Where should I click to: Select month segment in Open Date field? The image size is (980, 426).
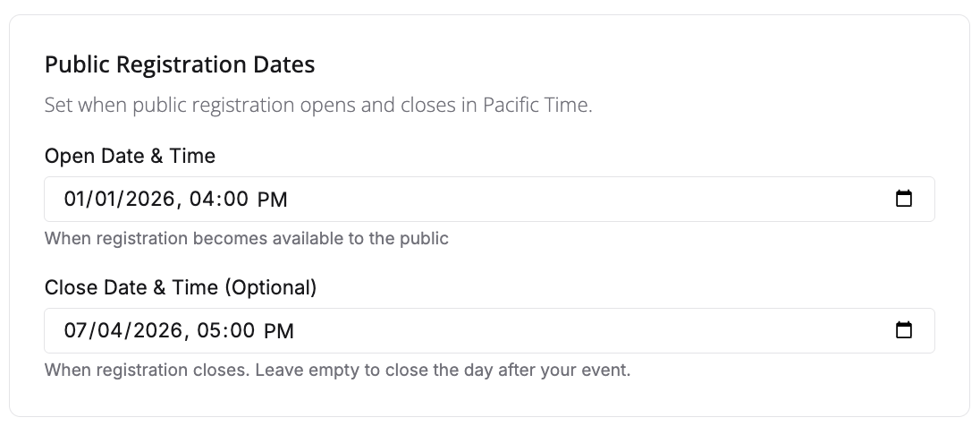(75, 200)
